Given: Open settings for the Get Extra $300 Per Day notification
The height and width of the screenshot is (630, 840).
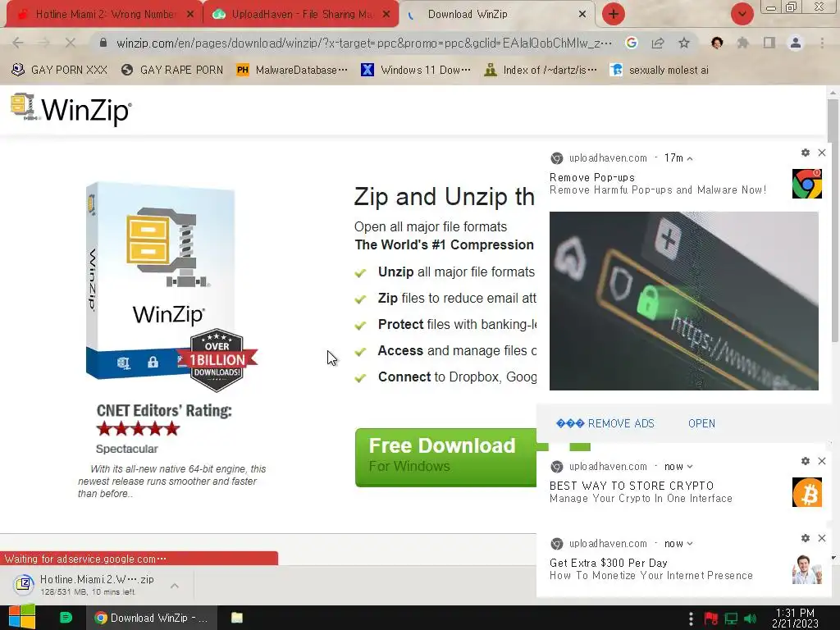Looking at the screenshot, I should (x=806, y=538).
